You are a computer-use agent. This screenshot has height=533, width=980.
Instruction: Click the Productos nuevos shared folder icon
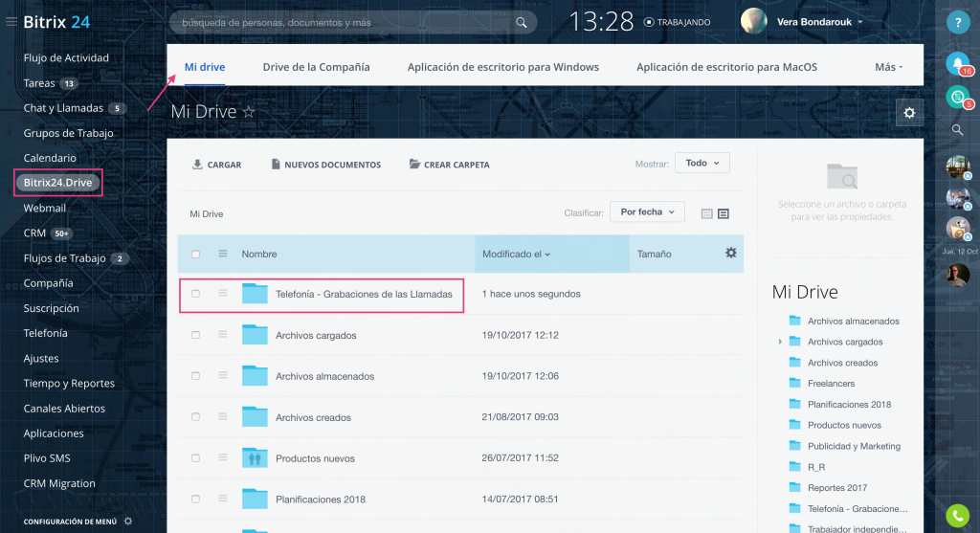255,458
